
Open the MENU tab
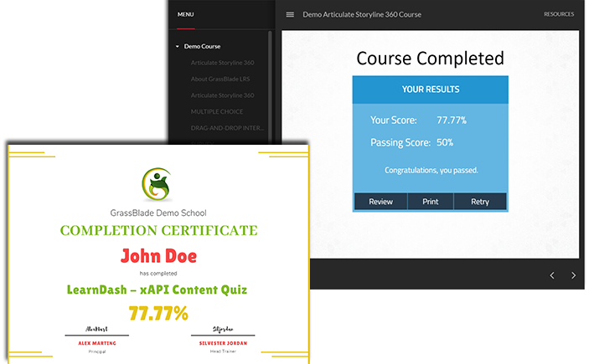(186, 14)
